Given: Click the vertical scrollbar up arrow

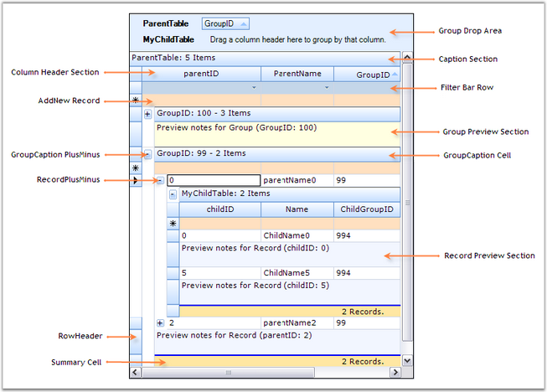Looking at the screenshot, I should (407, 57).
